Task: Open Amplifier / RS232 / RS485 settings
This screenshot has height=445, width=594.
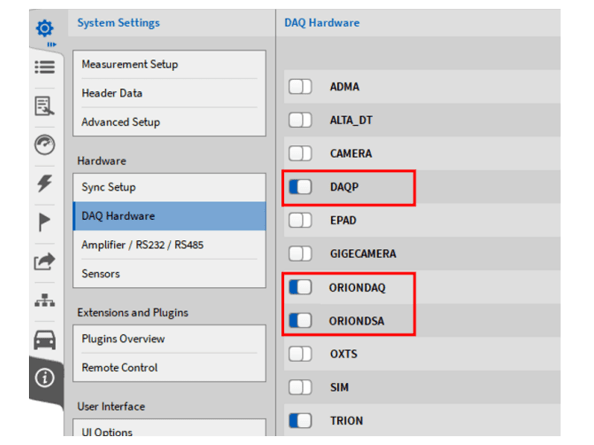Action: click(169, 245)
